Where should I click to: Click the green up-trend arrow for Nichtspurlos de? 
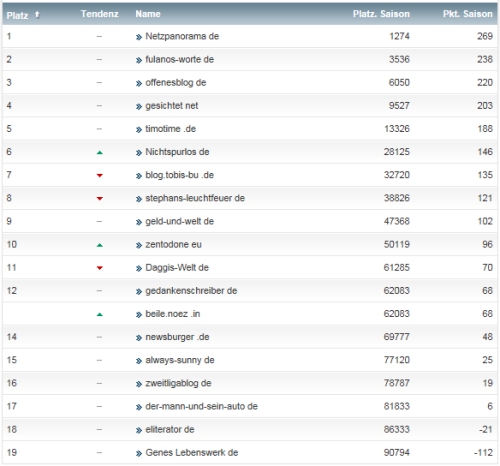[99, 153]
